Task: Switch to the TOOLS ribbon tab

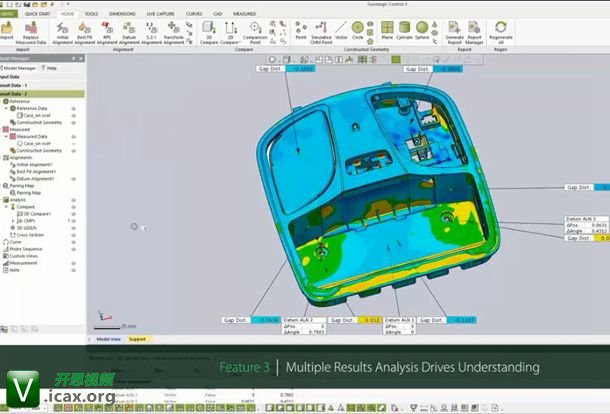Action: [x=91, y=14]
